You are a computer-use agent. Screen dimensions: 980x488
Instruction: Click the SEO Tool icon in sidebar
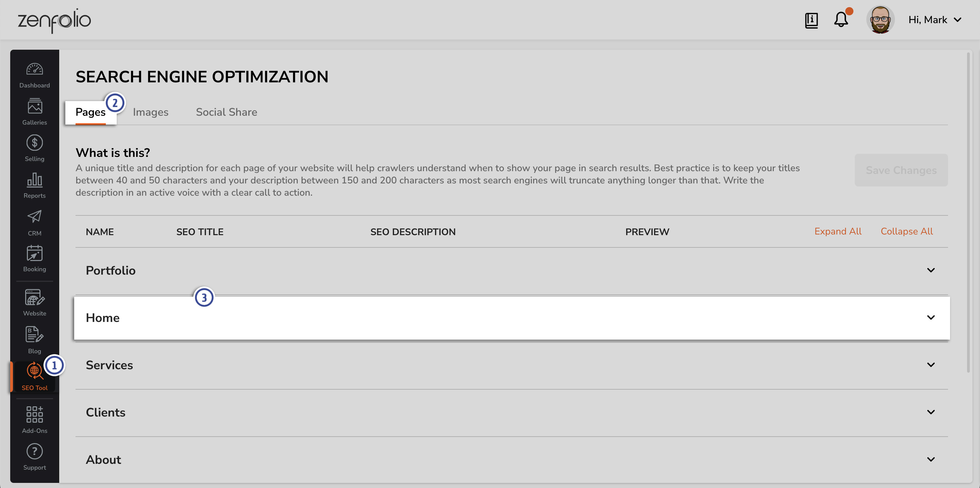(x=34, y=372)
